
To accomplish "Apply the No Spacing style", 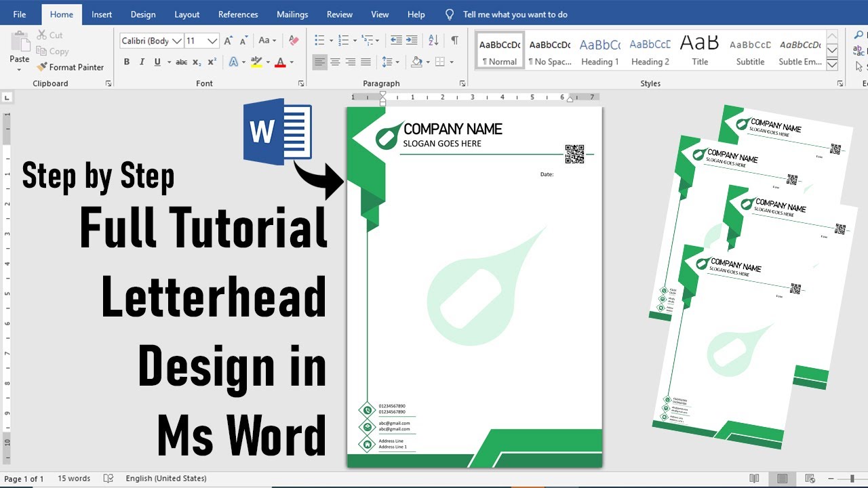I will coord(550,51).
